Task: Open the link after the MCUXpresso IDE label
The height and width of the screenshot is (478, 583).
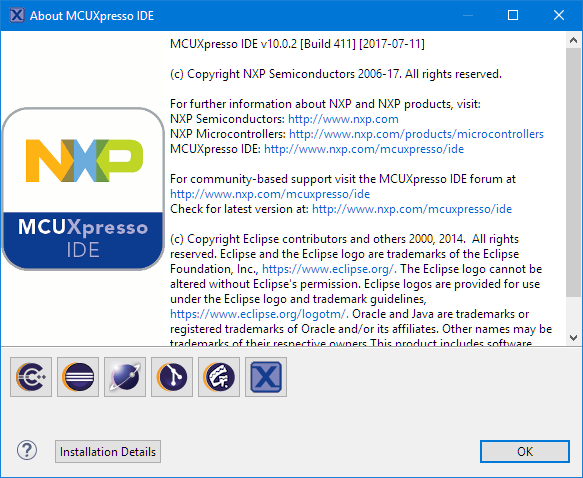Action: pyautogui.click(x=364, y=149)
